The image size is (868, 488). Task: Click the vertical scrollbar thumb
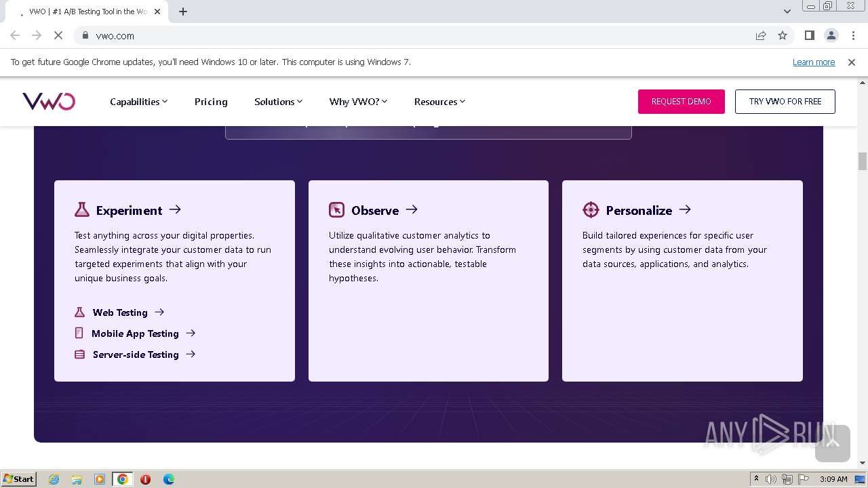coord(863,161)
